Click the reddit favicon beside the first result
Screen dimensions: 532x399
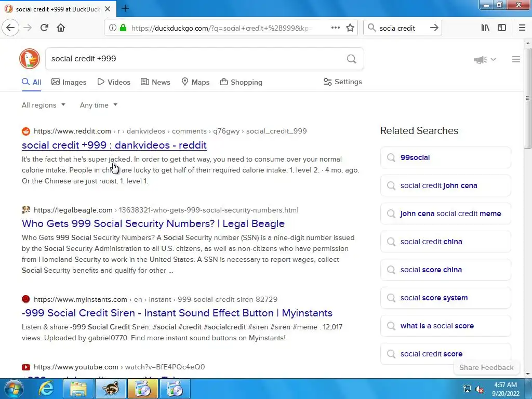coord(26,131)
